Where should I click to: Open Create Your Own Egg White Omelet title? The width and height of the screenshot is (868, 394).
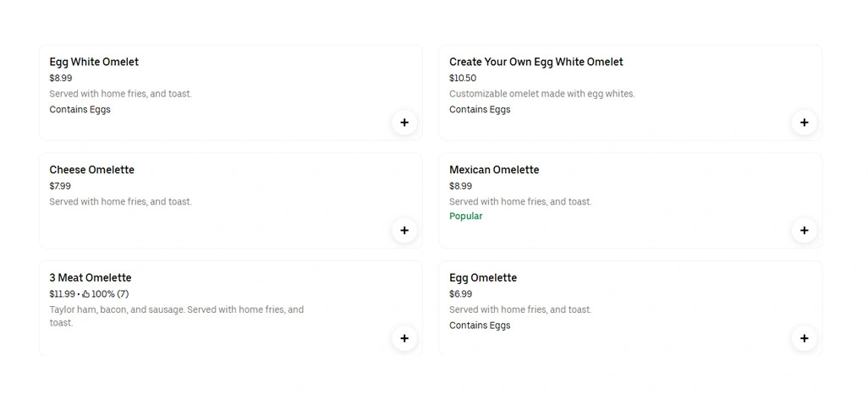536,62
